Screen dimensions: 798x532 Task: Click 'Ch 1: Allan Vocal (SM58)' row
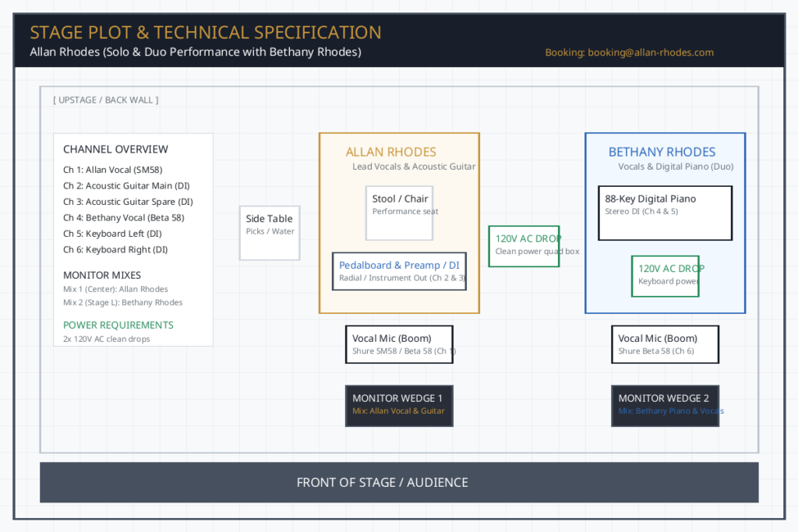coord(112,170)
